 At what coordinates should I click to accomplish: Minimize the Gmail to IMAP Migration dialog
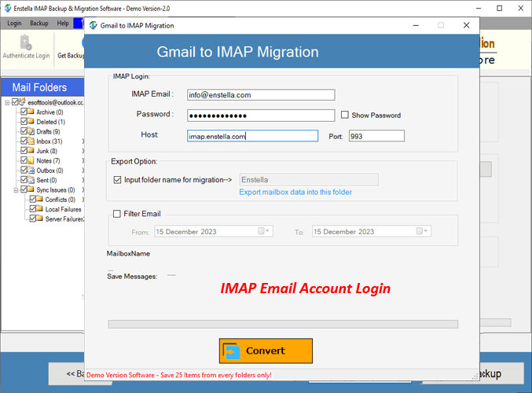point(416,25)
